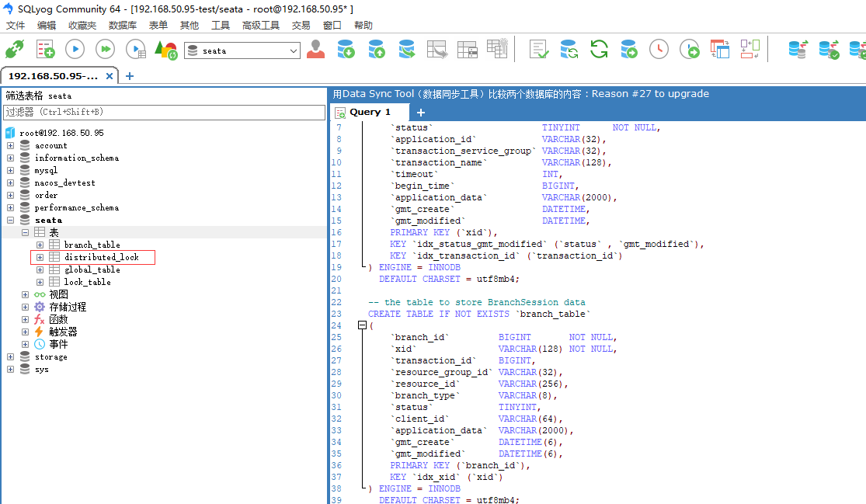The image size is (866, 504).
Task: Open the 编辑 menu
Action: pos(47,26)
